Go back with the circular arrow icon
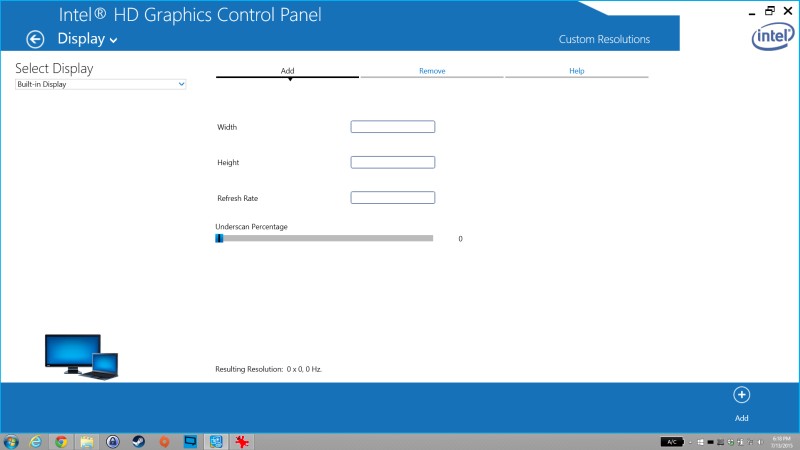The width and height of the screenshot is (800, 450). click(x=35, y=39)
